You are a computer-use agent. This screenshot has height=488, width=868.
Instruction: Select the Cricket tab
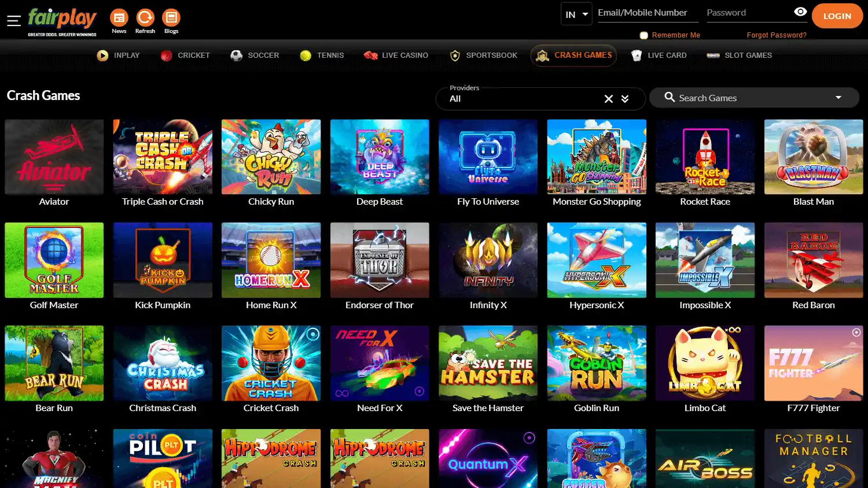point(185,56)
